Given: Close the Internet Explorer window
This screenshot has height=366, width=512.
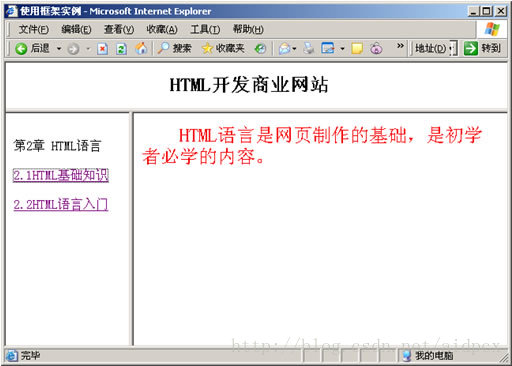Looking at the screenshot, I should (x=501, y=12).
